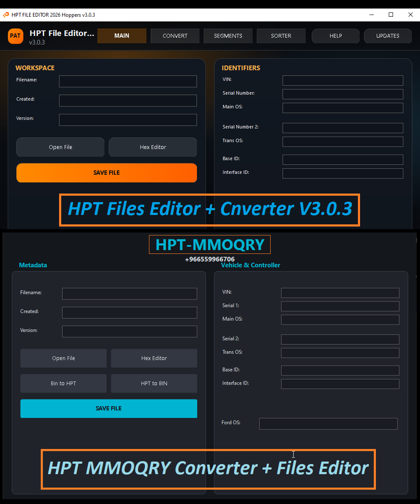
Task: Open the CONVERT tab
Action: [175, 36]
